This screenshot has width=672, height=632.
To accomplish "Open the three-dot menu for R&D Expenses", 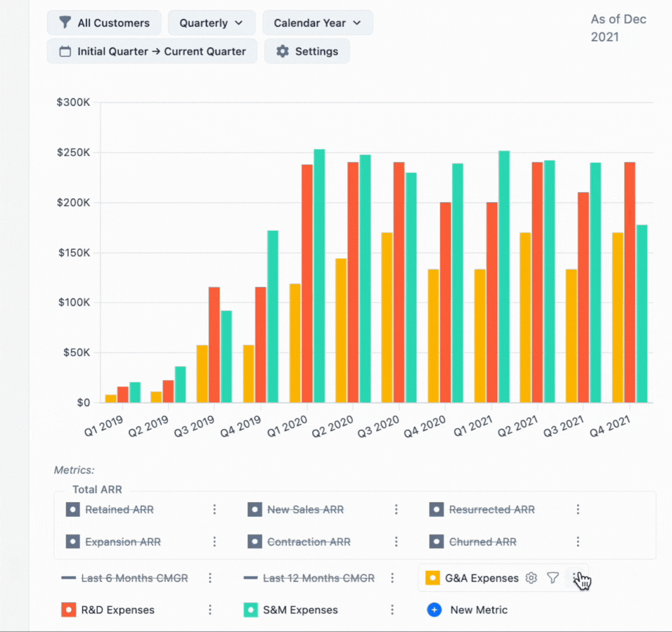I will pyautogui.click(x=210, y=610).
